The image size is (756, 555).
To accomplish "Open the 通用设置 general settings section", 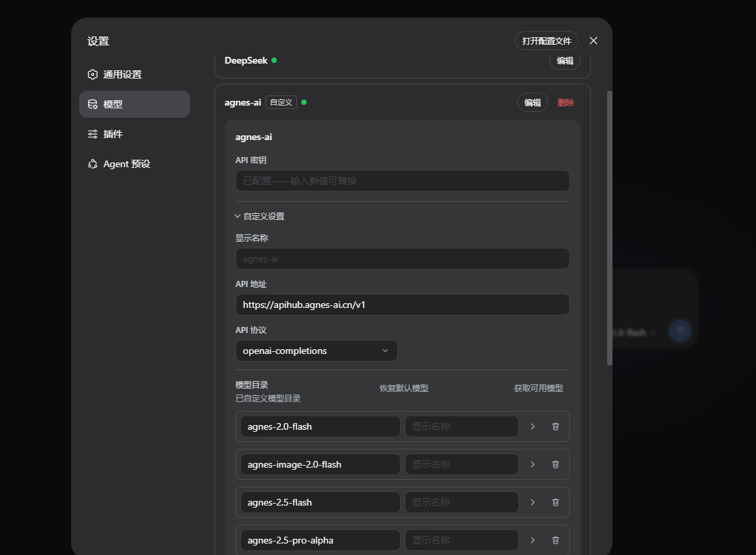I will tap(135, 74).
